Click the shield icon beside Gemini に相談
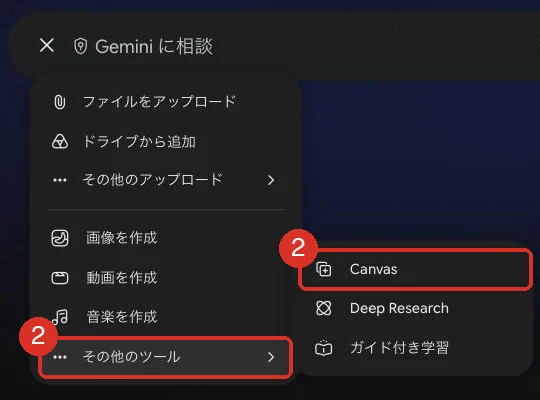This screenshot has width=540, height=400. click(81, 46)
